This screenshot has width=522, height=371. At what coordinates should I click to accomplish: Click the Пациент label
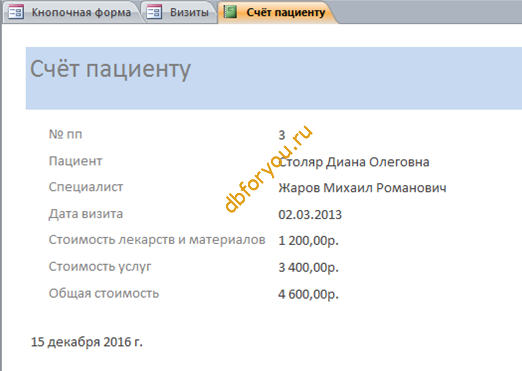click(x=75, y=161)
